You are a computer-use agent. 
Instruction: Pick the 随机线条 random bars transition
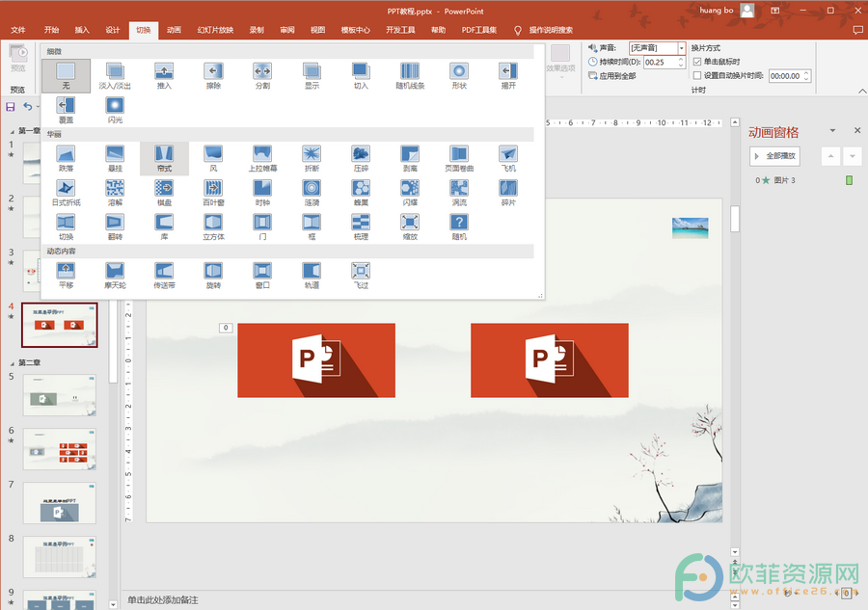point(410,76)
